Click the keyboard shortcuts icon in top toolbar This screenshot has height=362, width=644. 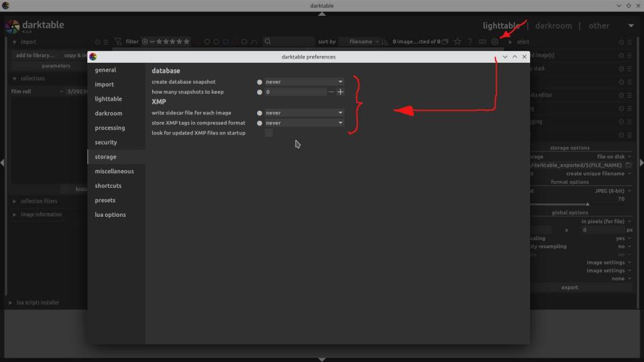pyautogui.click(x=482, y=41)
